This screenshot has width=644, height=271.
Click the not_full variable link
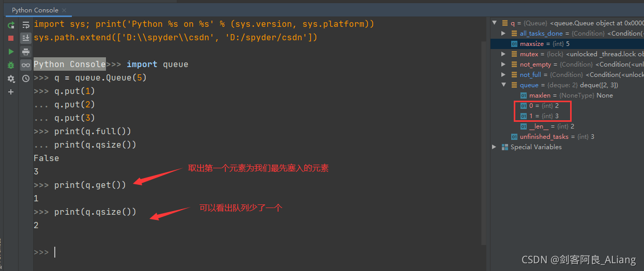pyautogui.click(x=530, y=75)
